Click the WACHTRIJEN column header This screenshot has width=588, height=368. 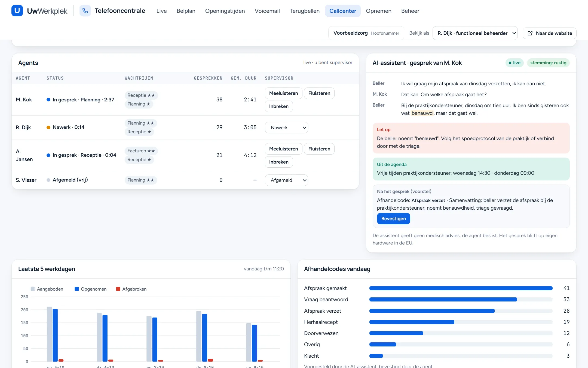[x=139, y=78]
